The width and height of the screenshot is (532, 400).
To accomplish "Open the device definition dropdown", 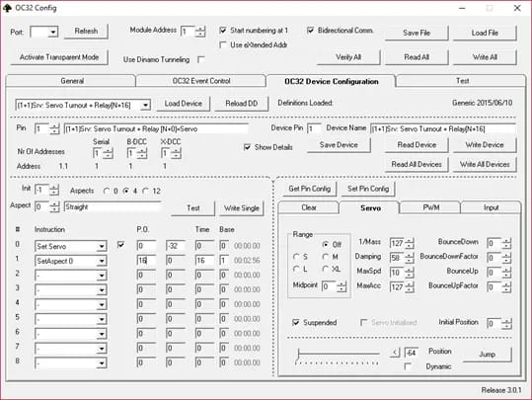I will click(x=145, y=106).
